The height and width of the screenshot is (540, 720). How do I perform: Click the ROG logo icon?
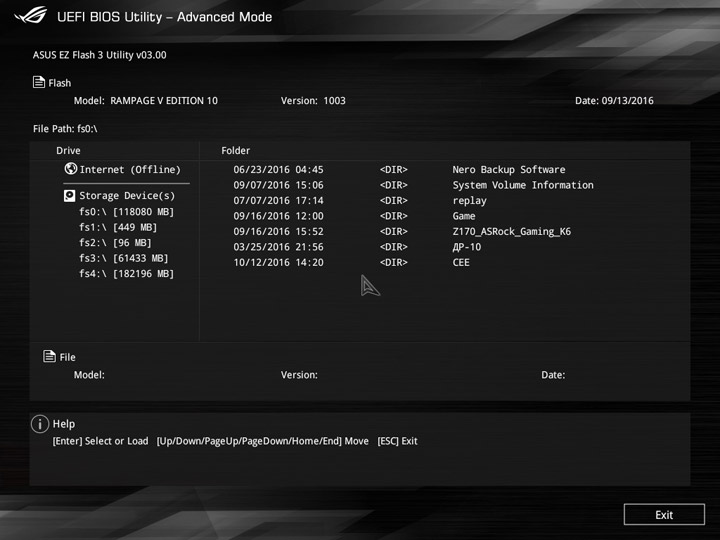pos(31,15)
